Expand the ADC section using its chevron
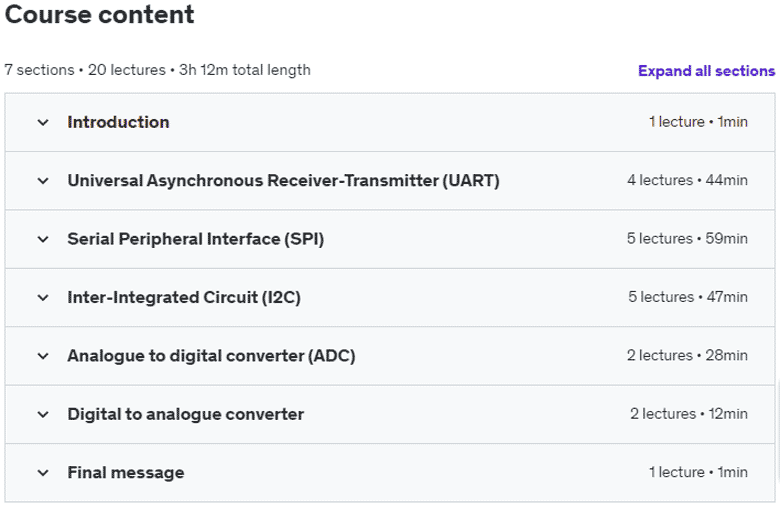 coord(43,356)
